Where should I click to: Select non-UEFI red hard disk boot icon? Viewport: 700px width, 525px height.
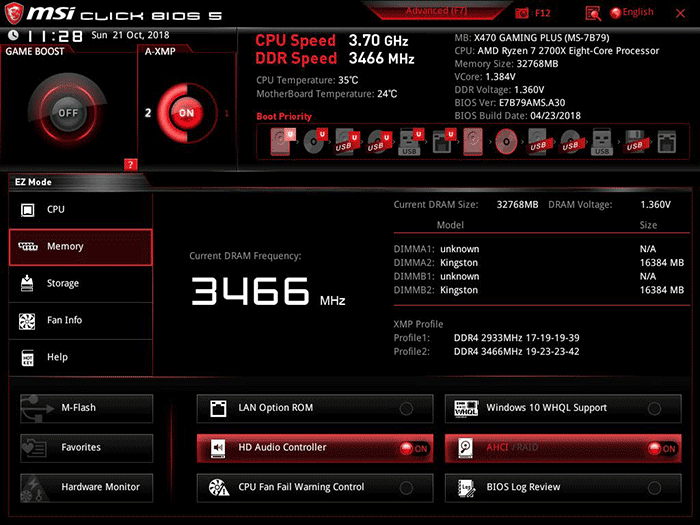tap(473, 142)
